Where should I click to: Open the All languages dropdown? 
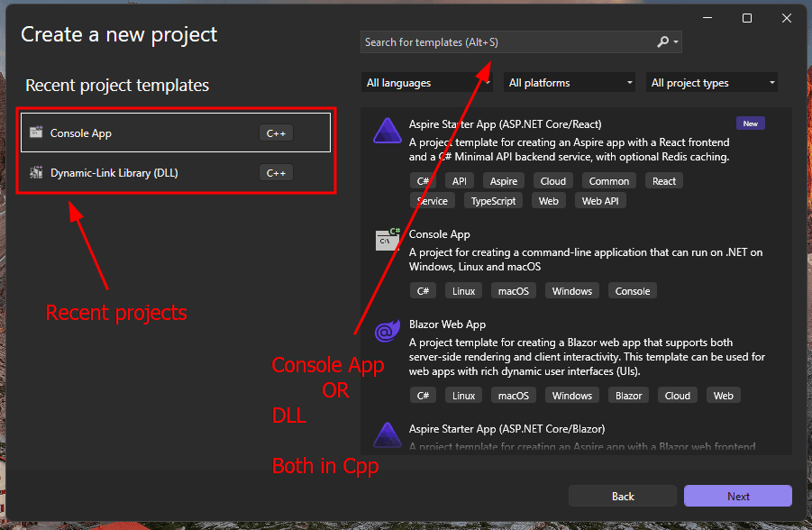[427, 83]
